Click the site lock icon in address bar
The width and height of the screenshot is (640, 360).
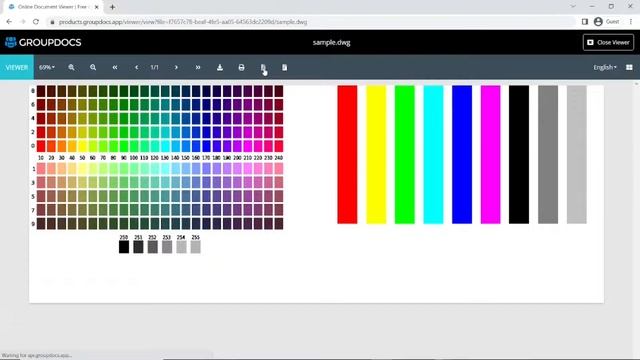point(52,22)
